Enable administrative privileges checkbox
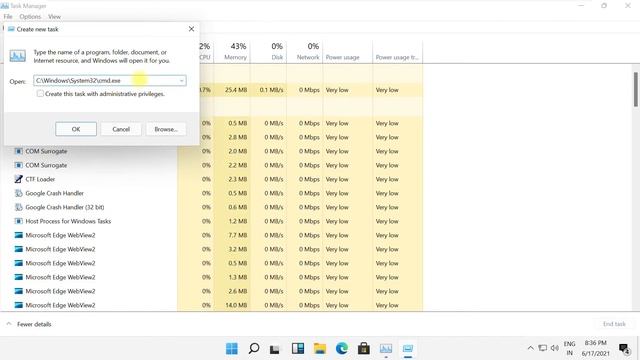The height and width of the screenshot is (360, 640). tap(40, 93)
